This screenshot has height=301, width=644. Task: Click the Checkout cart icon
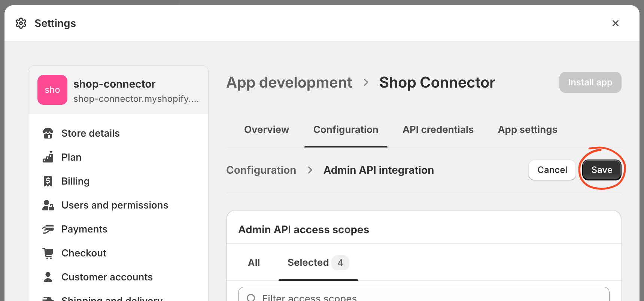click(48, 253)
